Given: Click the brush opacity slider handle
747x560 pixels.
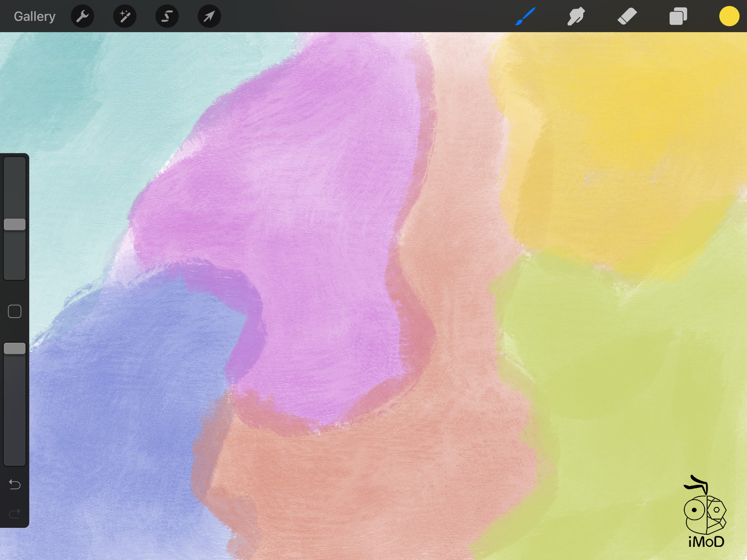Looking at the screenshot, I should 15,348.
